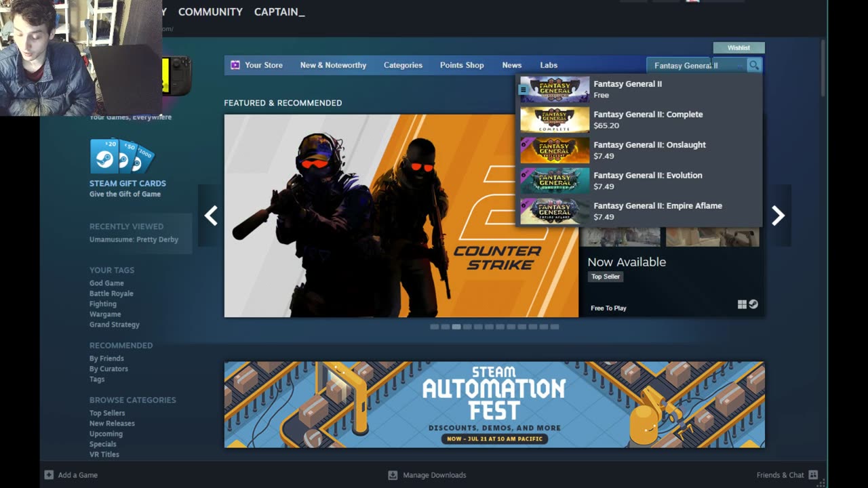Open the News tab
Viewport: 868px width, 488px height.
(512, 65)
